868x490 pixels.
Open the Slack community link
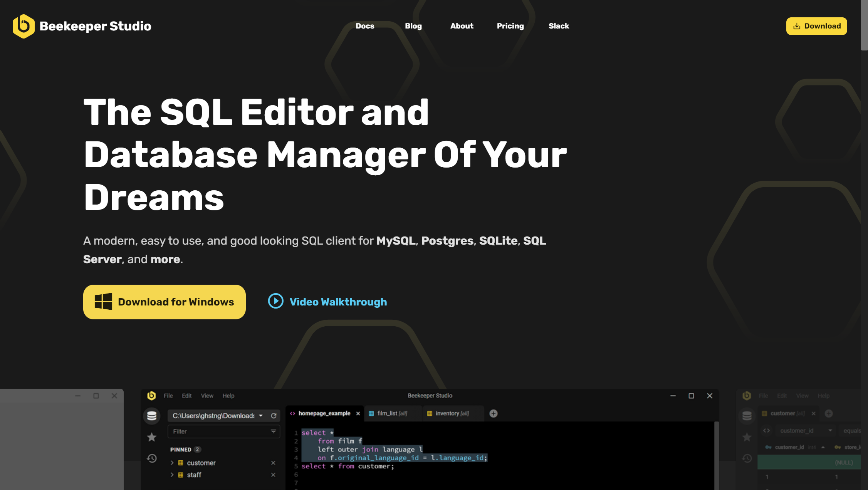coord(559,26)
